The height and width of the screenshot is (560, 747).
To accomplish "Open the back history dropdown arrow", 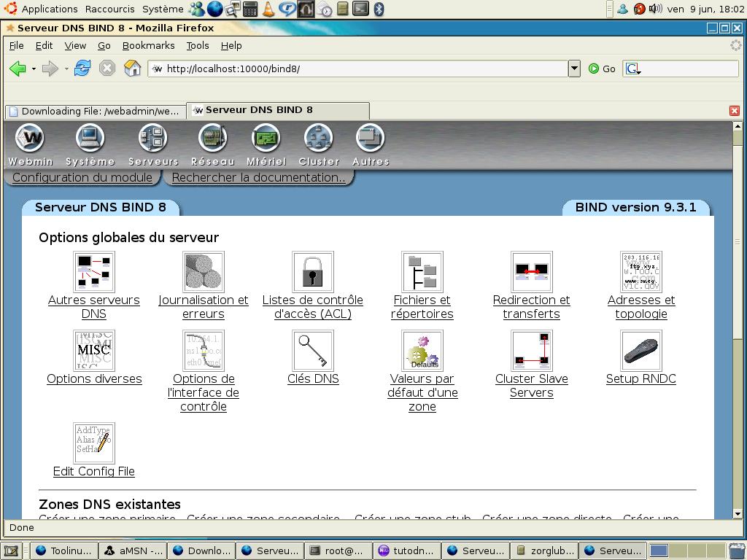I will click(x=34, y=69).
